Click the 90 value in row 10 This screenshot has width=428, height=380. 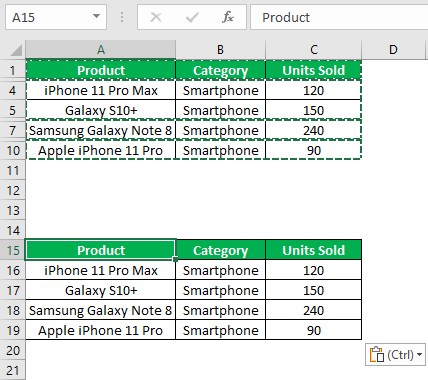click(314, 150)
